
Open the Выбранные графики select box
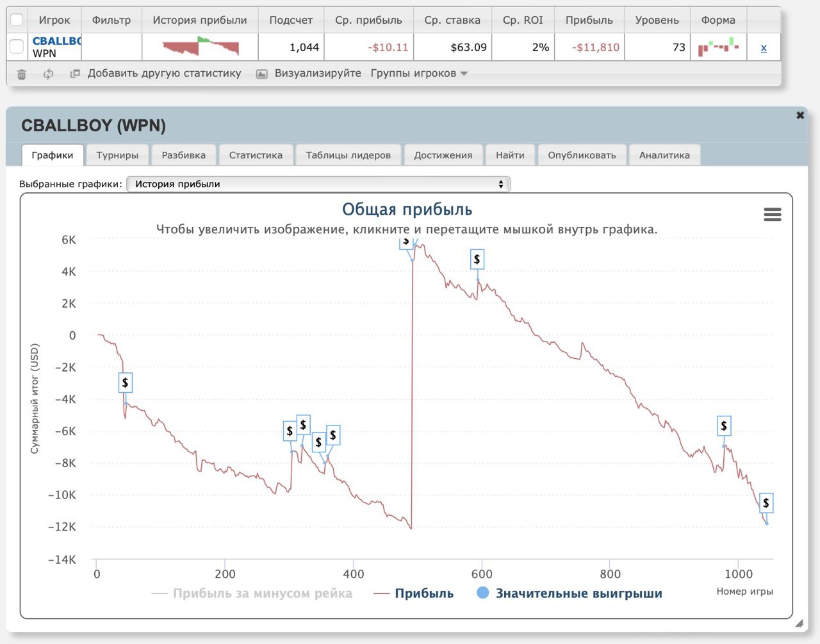(318, 184)
